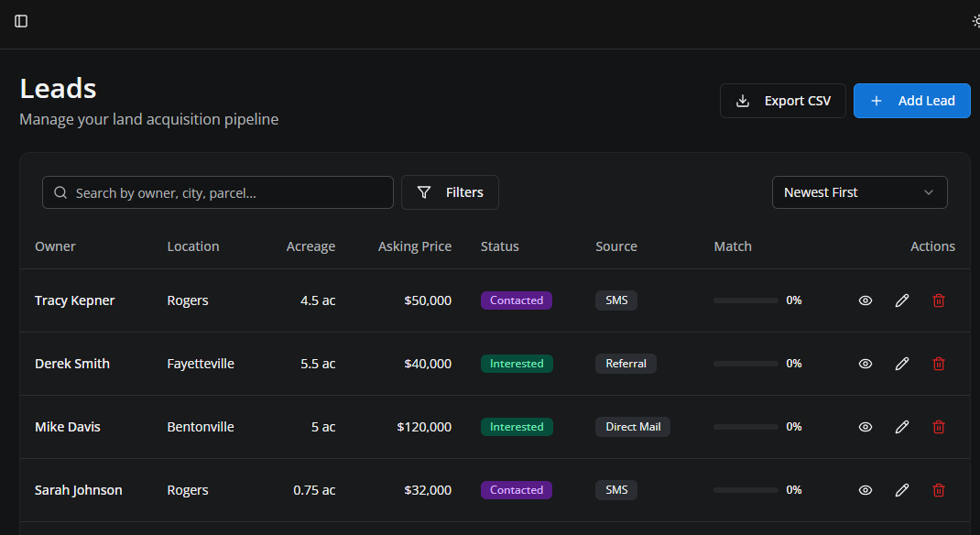Toggle the sidebar panel icon
This screenshot has width=980, height=535.
[21, 21]
